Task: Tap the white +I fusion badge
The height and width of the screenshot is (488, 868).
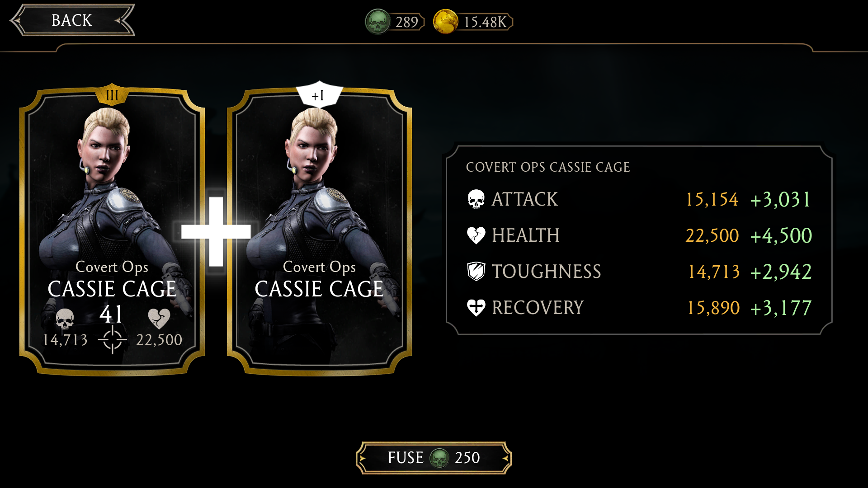Action: 319,94
